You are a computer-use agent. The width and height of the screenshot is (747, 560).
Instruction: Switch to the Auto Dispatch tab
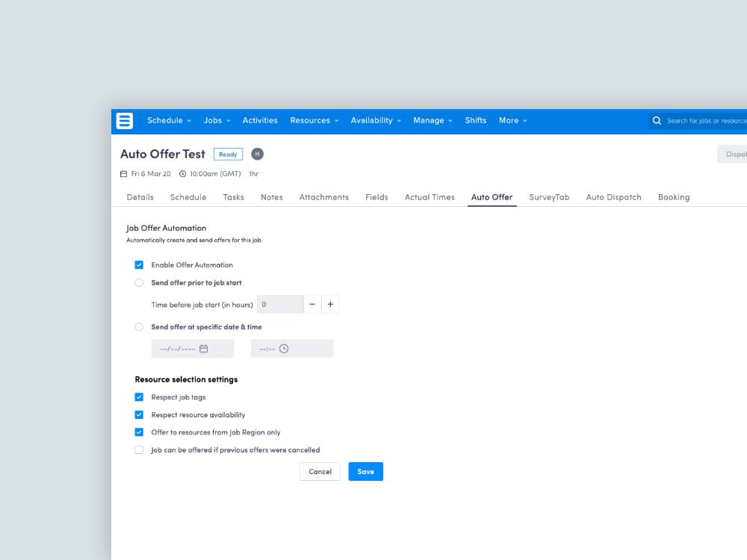(613, 197)
